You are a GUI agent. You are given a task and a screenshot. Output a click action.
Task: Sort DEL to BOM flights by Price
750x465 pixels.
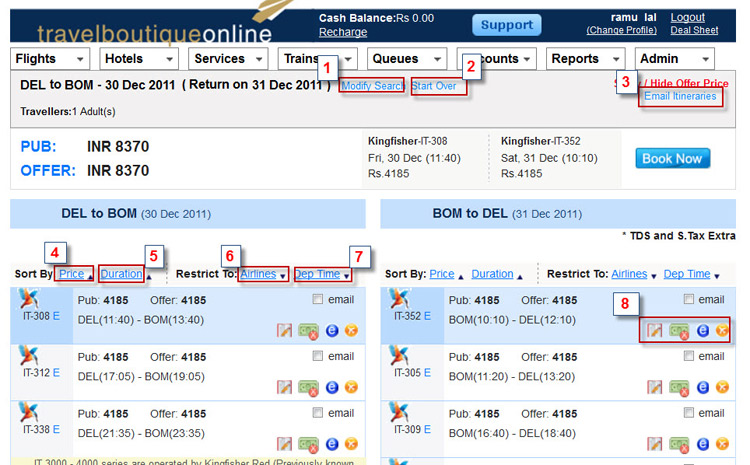pyautogui.click(x=71, y=274)
